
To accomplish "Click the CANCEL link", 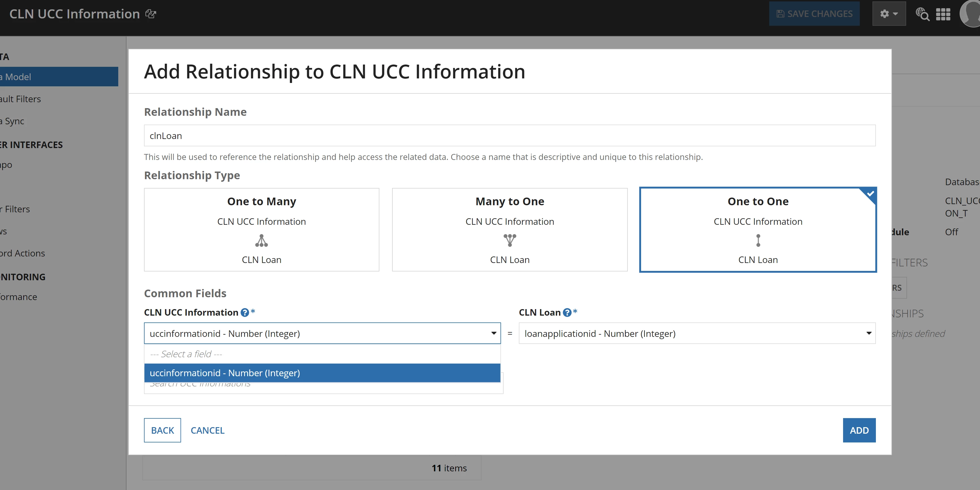I will (x=207, y=430).
